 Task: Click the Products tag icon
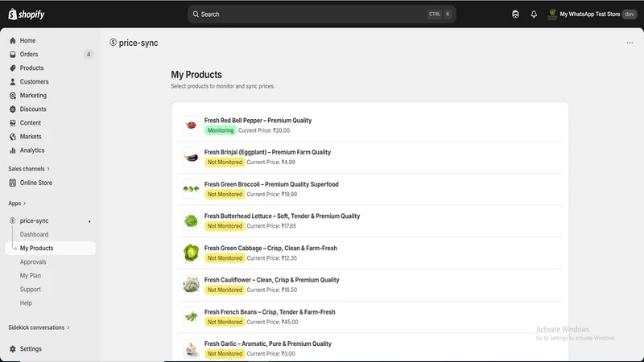[13, 68]
